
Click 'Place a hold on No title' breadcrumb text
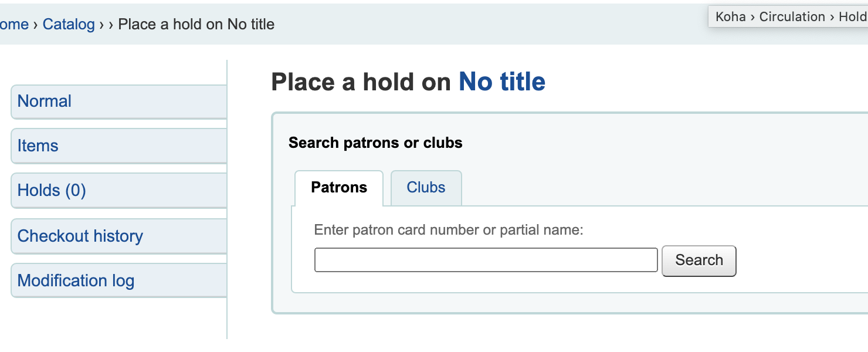click(x=196, y=24)
